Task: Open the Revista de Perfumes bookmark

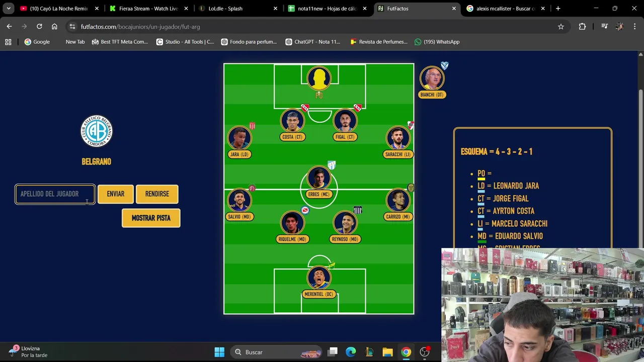Action: tap(378, 42)
